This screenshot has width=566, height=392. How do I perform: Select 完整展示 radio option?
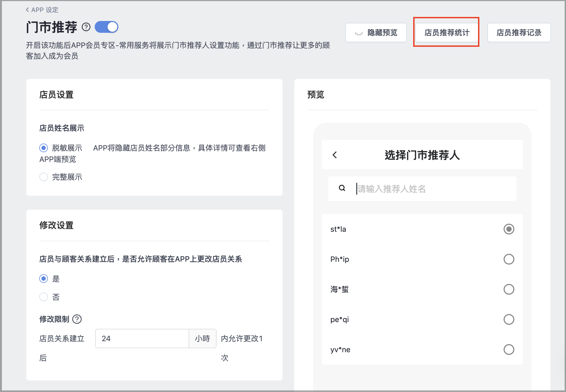click(x=44, y=177)
